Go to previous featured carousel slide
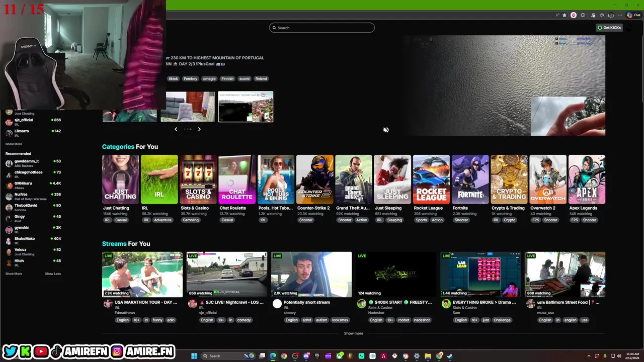644x362 pixels. (176, 129)
